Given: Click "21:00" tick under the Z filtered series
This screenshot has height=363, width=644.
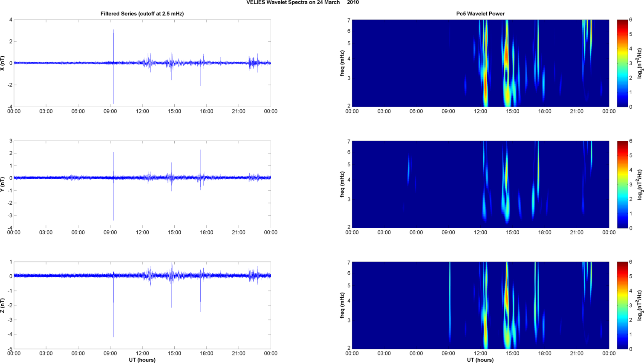Looking at the screenshot, I should 239,354.
